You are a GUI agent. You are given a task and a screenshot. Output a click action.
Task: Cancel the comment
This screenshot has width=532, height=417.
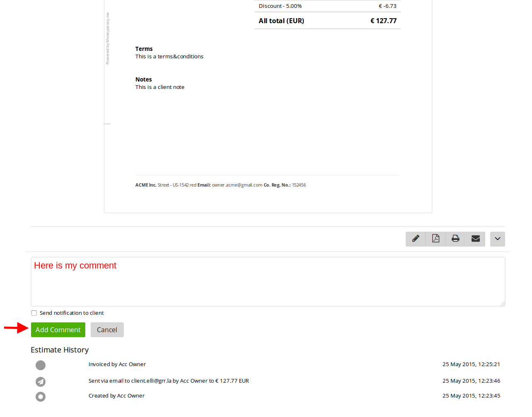pos(107,330)
